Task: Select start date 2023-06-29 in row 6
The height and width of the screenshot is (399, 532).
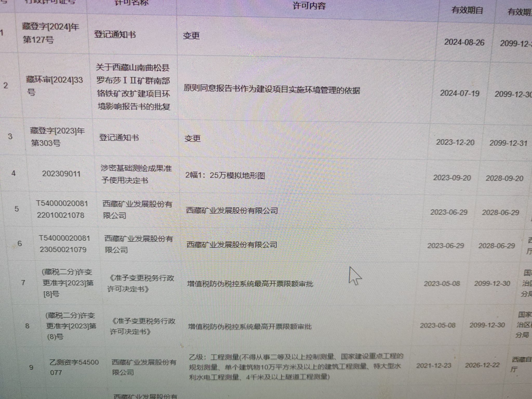Action: tap(445, 245)
